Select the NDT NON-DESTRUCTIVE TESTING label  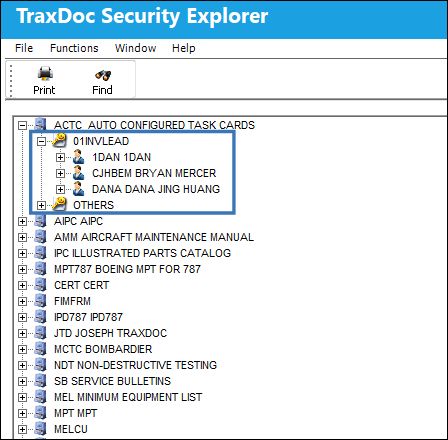tap(135, 365)
